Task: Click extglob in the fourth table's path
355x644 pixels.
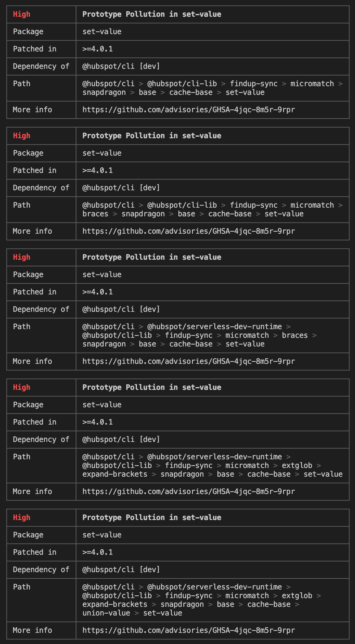Action: [297, 465]
